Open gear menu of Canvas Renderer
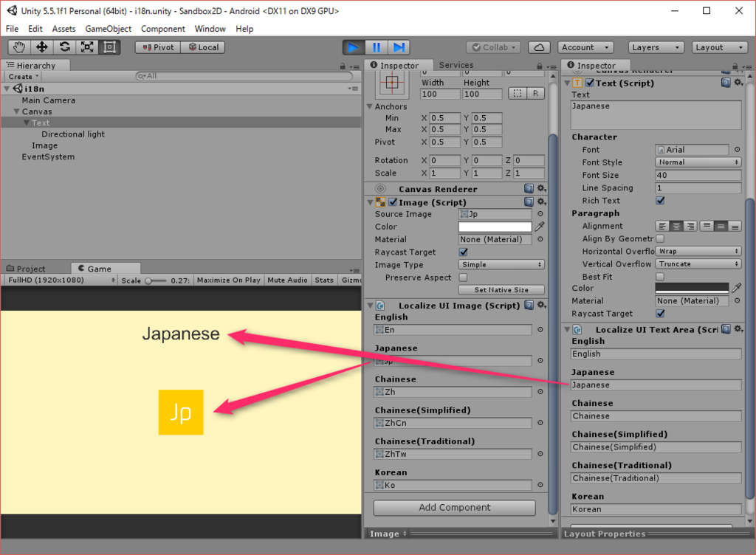This screenshot has height=555, width=756. 541,188
